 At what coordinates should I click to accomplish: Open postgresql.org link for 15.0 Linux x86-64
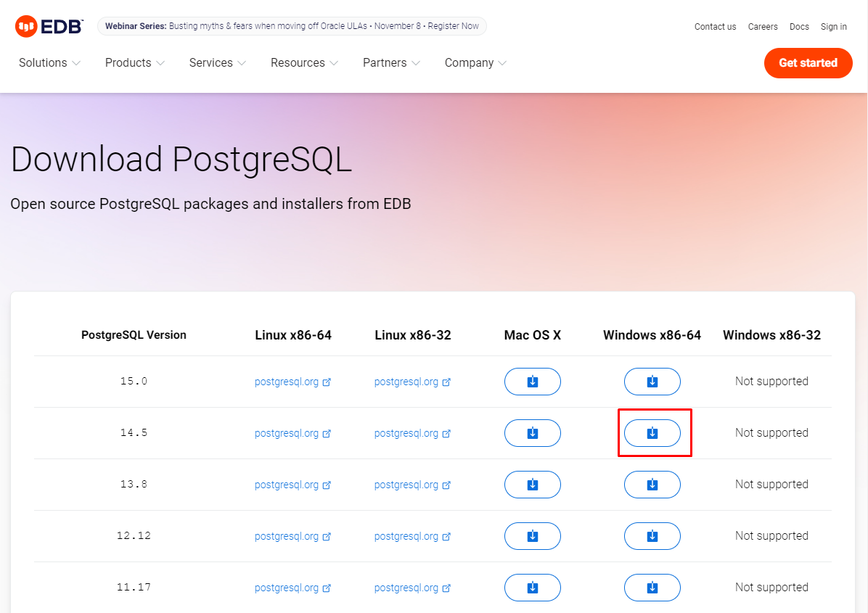pyautogui.click(x=292, y=382)
